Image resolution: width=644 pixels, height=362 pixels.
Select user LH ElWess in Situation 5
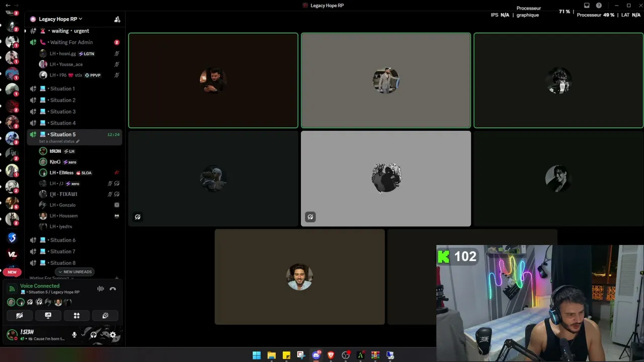point(79,172)
